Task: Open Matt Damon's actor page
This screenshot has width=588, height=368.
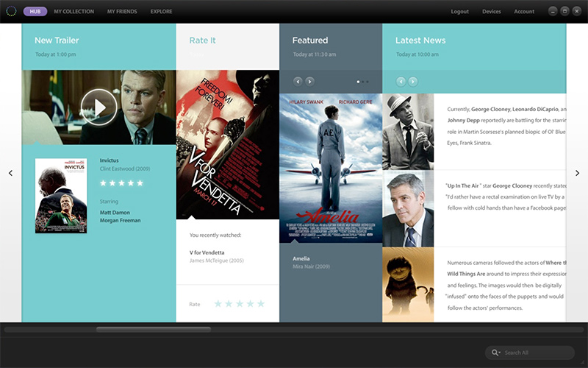Action: pos(115,212)
